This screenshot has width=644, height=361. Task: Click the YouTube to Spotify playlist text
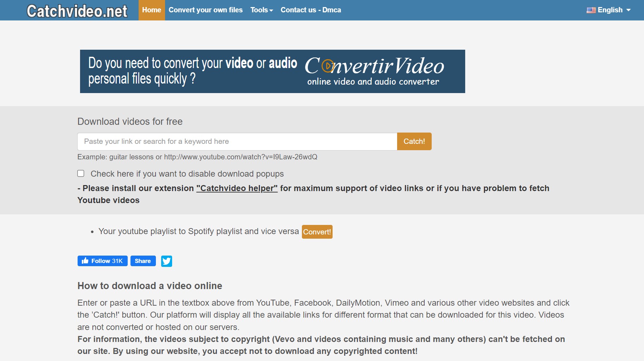click(x=199, y=231)
